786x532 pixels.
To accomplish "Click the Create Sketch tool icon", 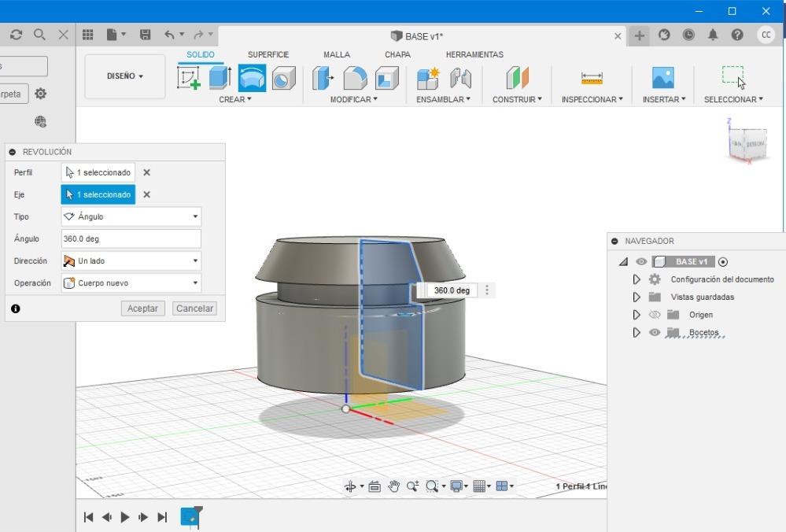I will [189, 78].
